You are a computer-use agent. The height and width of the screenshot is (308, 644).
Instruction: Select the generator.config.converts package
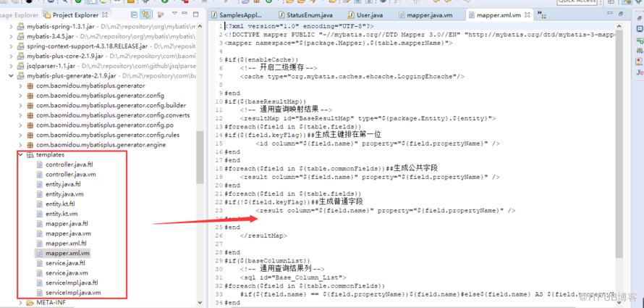[113, 115]
